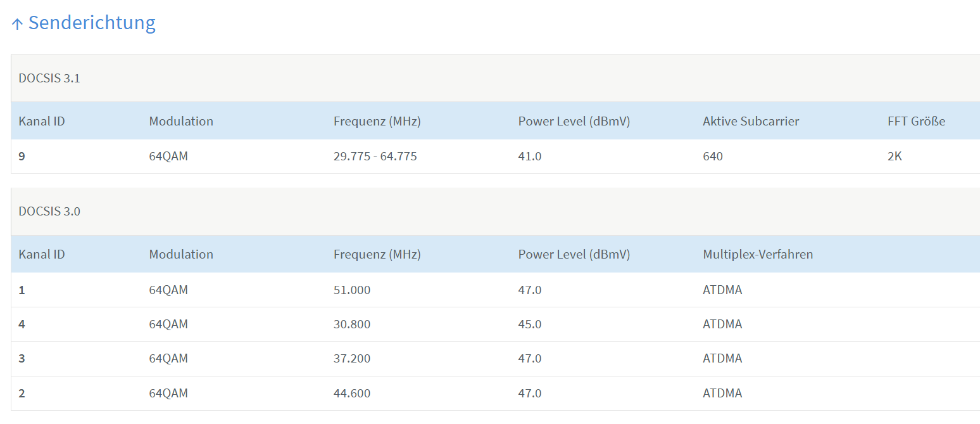Click the 29.775 - 64.775 frequency value
Screen dimensions: 980x424
pyautogui.click(x=375, y=156)
